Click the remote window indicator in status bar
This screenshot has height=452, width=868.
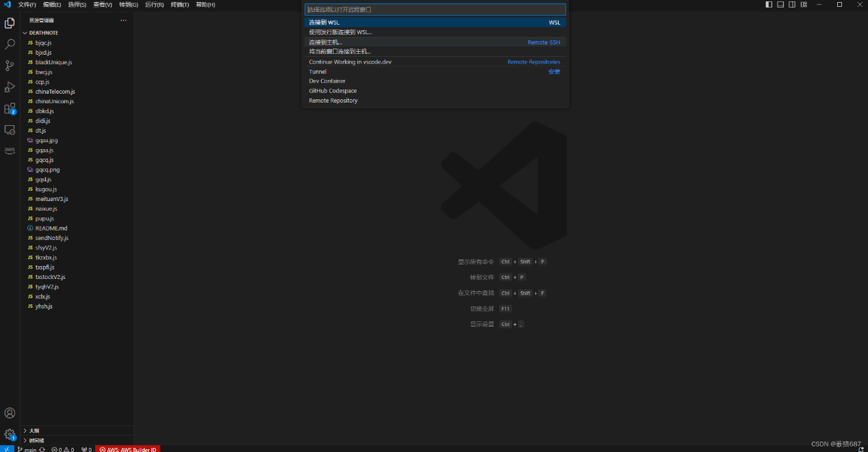[7, 449]
